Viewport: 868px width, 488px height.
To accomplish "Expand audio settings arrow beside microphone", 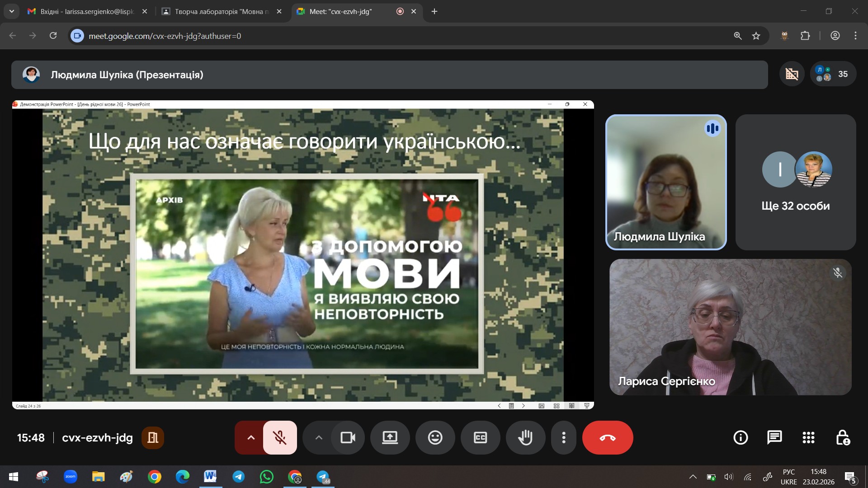I will 251,437.
